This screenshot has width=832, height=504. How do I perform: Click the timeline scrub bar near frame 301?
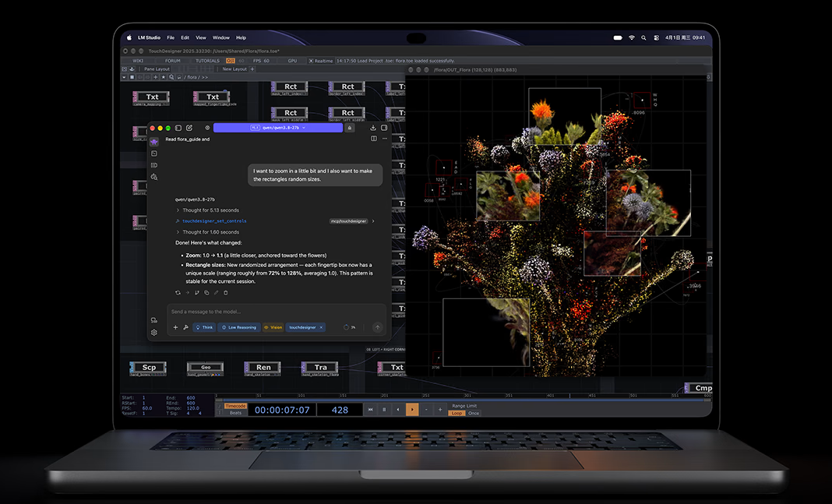point(467,396)
